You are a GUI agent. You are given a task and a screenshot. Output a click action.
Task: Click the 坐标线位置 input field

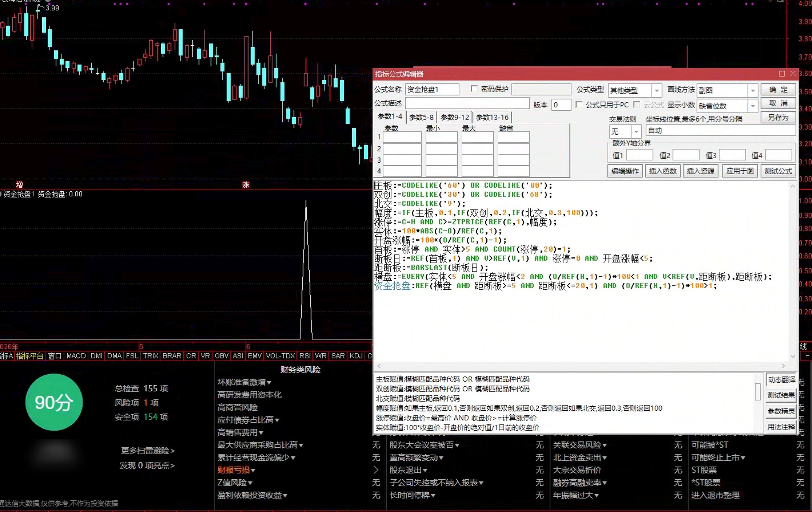pos(720,131)
